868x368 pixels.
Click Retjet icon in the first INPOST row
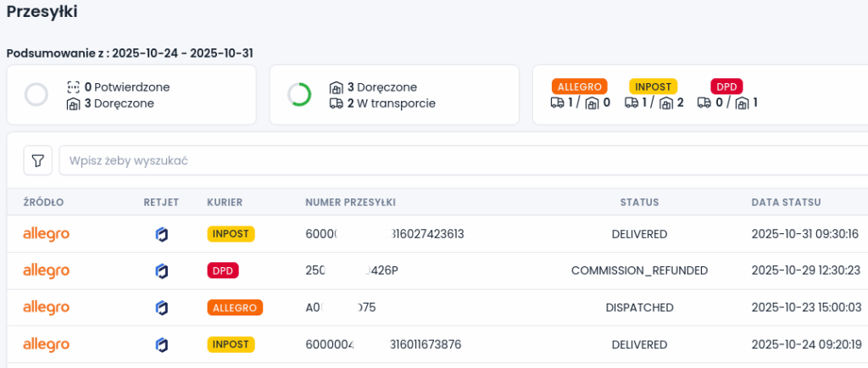161,234
